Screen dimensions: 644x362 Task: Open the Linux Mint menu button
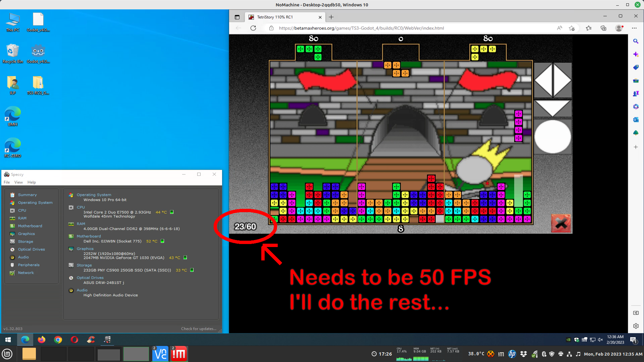point(7,354)
